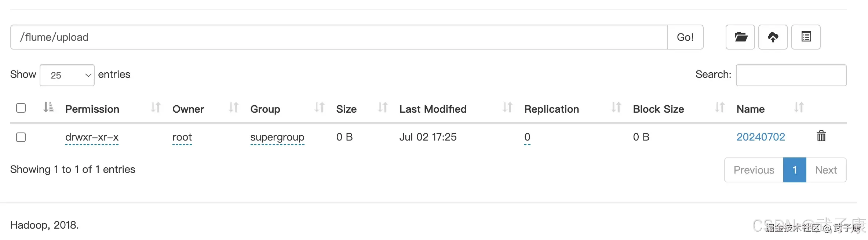Click the Name column sort arrows
Image resolution: width=868 pixels, height=240 pixels.
point(799,108)
